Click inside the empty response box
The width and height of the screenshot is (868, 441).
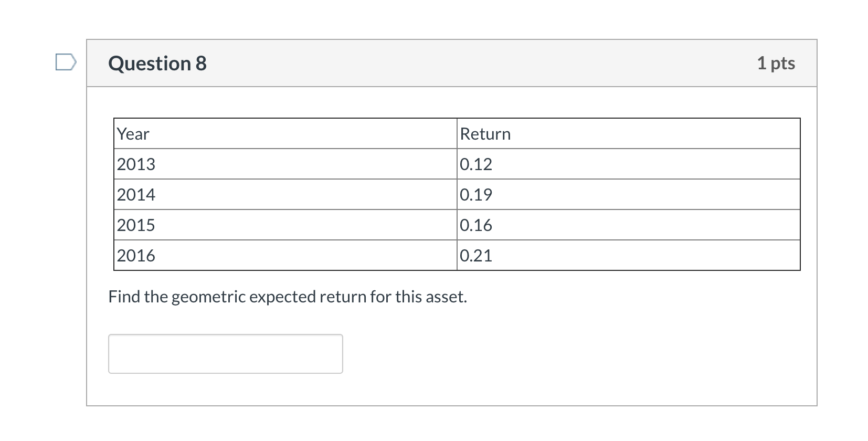point(225,353)
